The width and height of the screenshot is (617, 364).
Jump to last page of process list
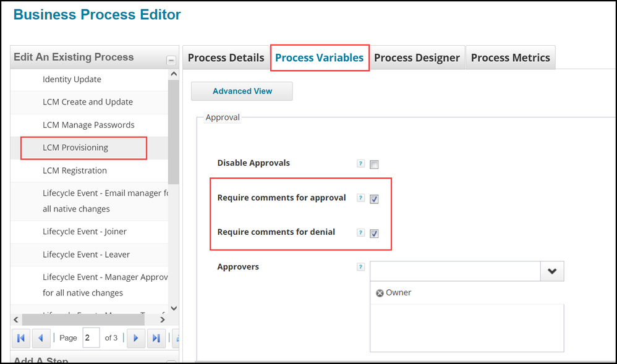(x=156, y=338)
